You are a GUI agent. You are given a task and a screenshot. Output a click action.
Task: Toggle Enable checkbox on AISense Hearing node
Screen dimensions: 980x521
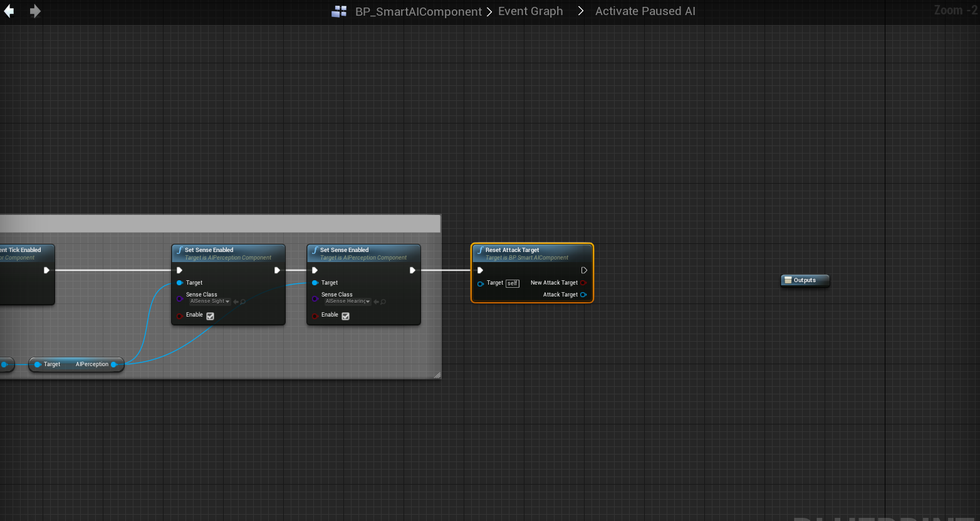[x=346, y=316]
